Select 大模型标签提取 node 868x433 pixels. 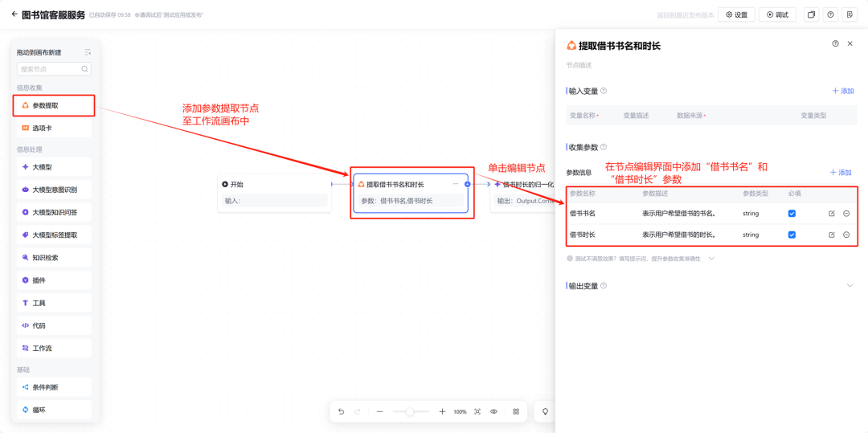pyautogui.click(x=54, y=235)
